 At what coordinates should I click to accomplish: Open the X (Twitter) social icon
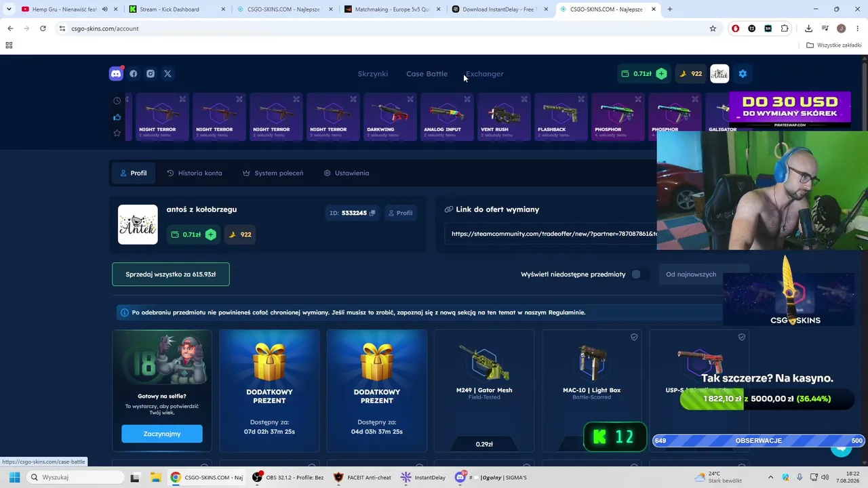(x=167, y=74)
